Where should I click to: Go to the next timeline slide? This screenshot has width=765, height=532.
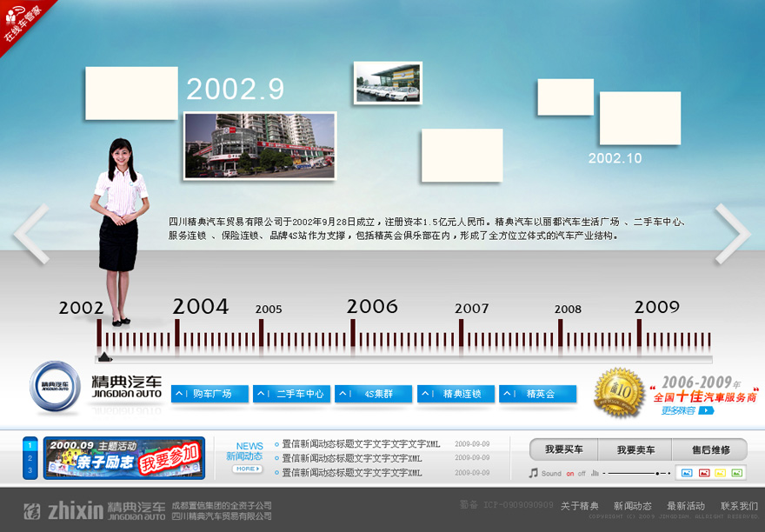(x=733, y=234)
